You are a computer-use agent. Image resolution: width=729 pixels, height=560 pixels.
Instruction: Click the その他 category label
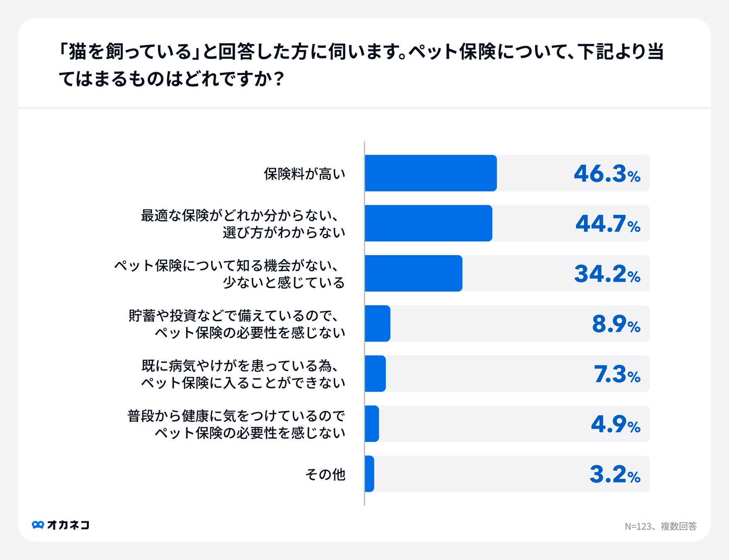(x=325, y=474)
